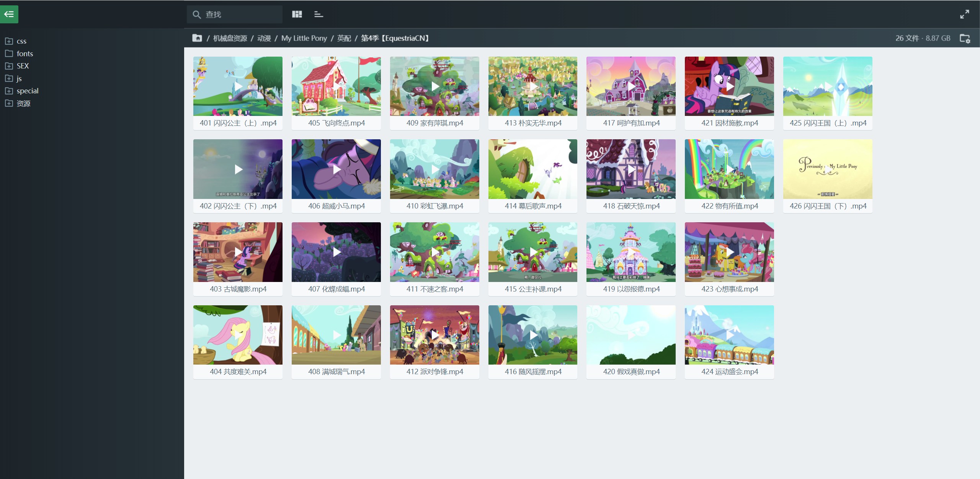Focus the 查找 search field
The width and height of the screenshot is (980, 479).
[x=235, y=15]
